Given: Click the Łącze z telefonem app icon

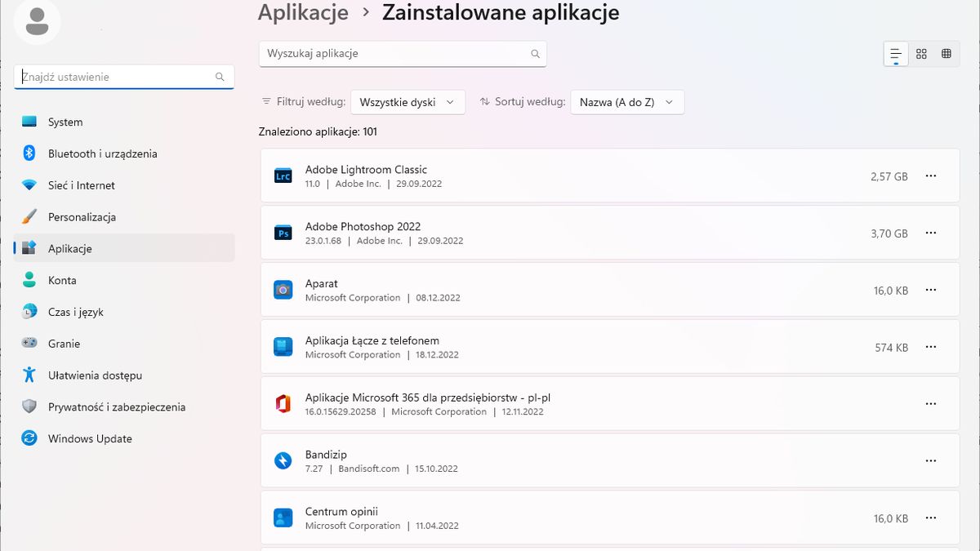Looking at the screenshot, I should 283,346.
